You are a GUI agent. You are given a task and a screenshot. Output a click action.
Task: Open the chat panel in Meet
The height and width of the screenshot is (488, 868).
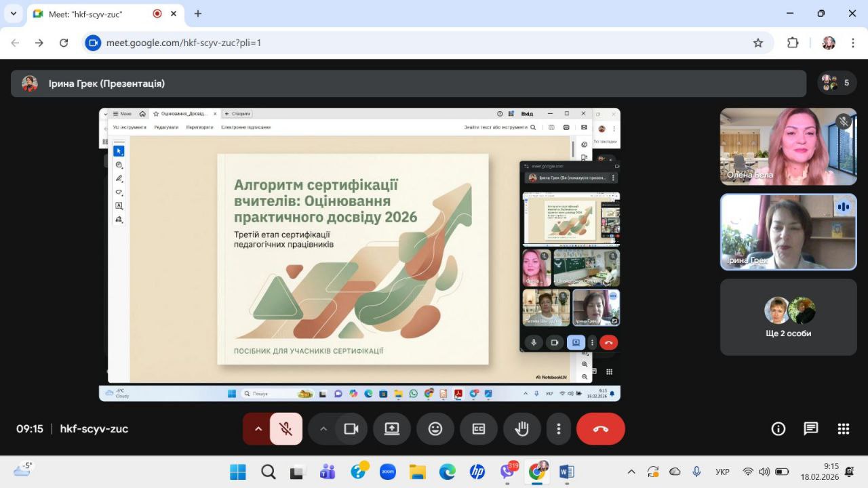810,428
